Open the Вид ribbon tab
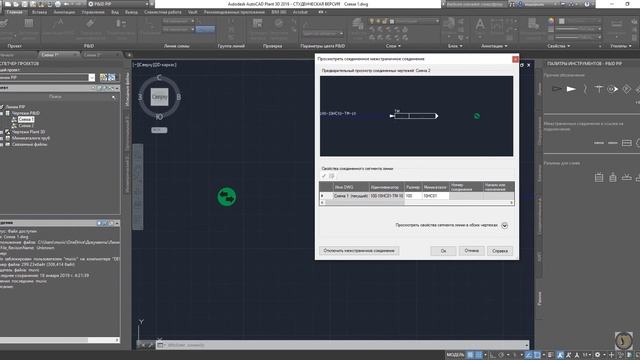The width and height of the screenshot is (640, 360). [115, 12]
